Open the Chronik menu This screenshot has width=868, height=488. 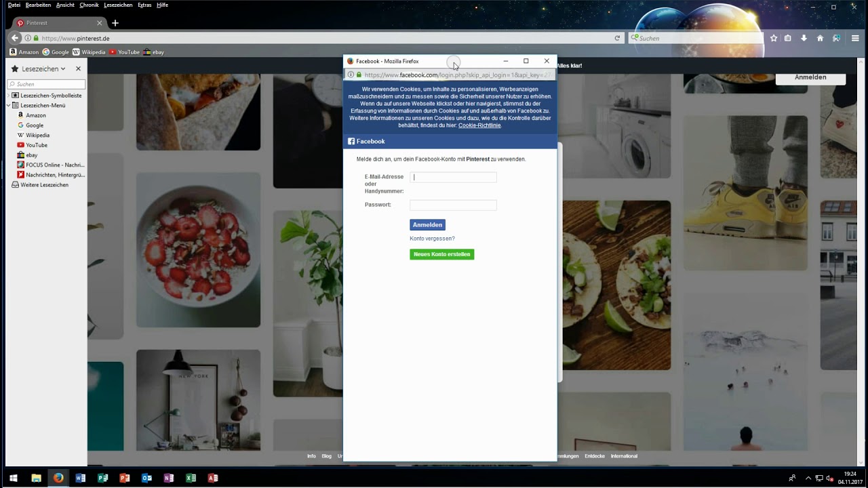(x=89, y=5)
